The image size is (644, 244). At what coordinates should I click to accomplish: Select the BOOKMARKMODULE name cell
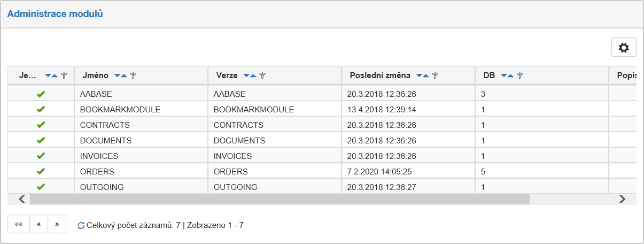pos(120,110)
